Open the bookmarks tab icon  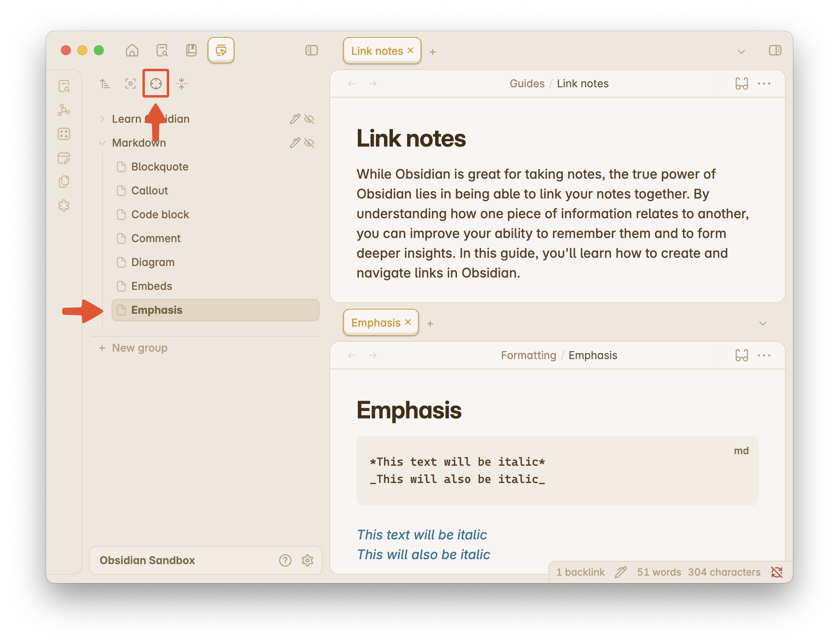(191, 50)
